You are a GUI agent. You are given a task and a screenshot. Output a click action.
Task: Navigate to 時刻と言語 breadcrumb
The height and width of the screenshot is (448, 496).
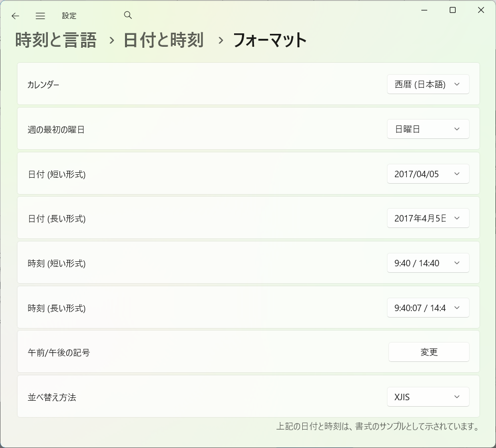(x=56, y=40)
